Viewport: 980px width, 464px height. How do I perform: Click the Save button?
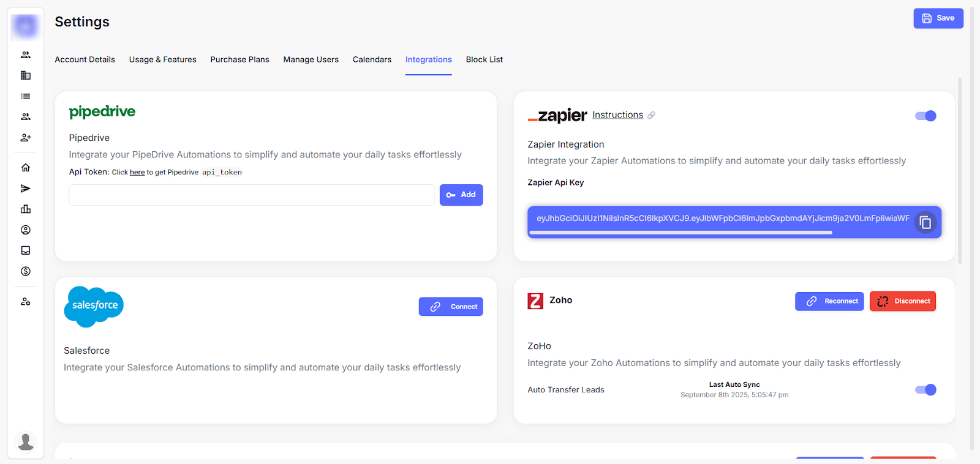tap(938, 18)
